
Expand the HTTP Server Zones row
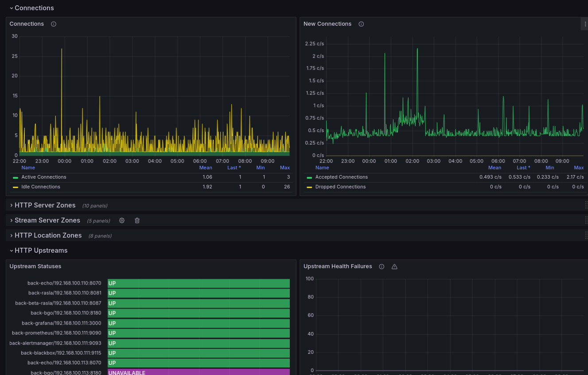coord(45,205)
